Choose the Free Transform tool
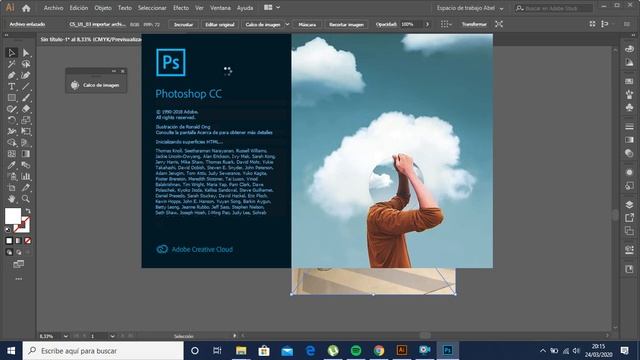 (26, 131)
